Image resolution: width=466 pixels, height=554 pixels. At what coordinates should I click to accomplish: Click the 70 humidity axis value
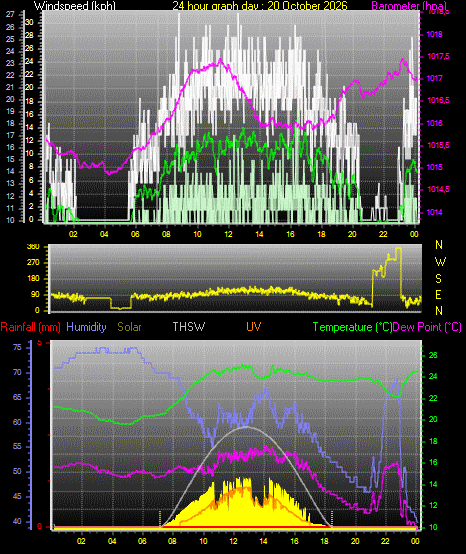pos(17,372)
